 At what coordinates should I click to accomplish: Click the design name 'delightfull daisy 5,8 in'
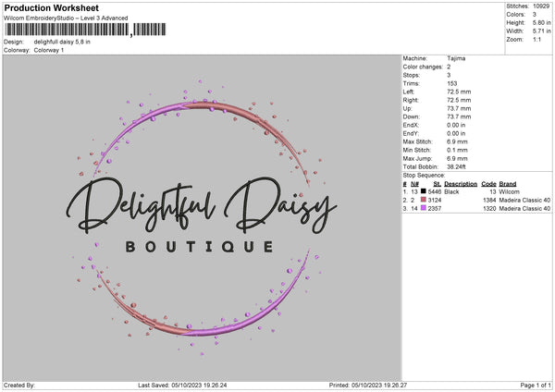[x=62, y=42]
